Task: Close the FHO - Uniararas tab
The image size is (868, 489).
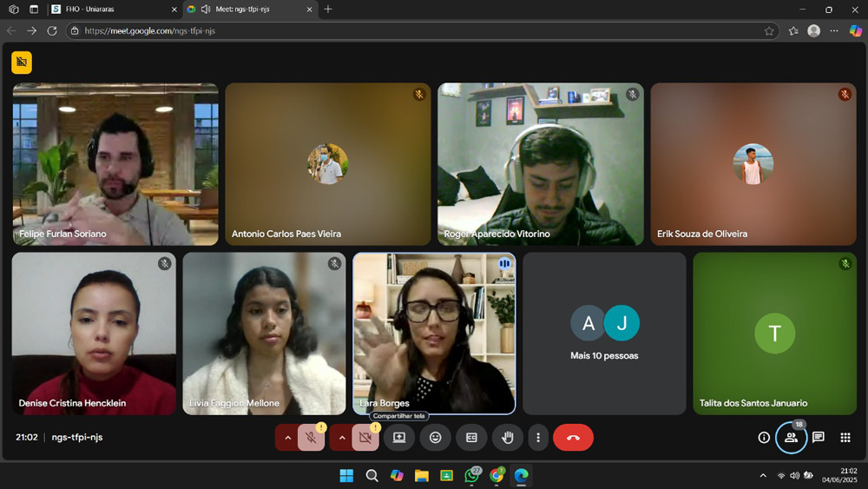Action: pyautogui.click(x=174, y=10)
